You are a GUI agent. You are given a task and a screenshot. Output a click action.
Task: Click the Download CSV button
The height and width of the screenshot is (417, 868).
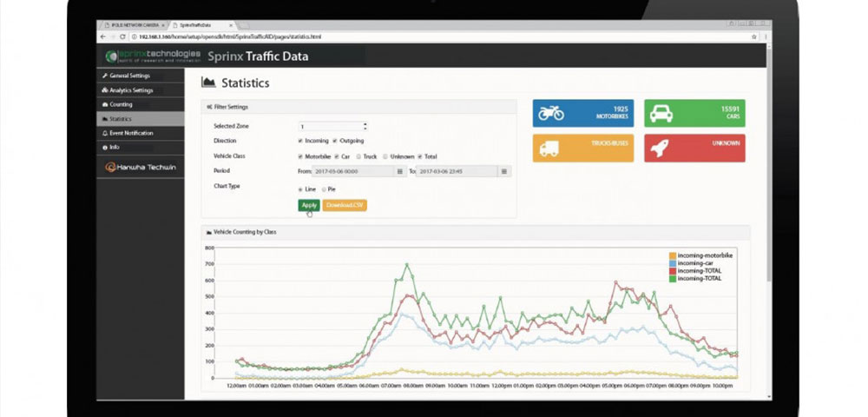pyautogui.click(x=345, y=205)
